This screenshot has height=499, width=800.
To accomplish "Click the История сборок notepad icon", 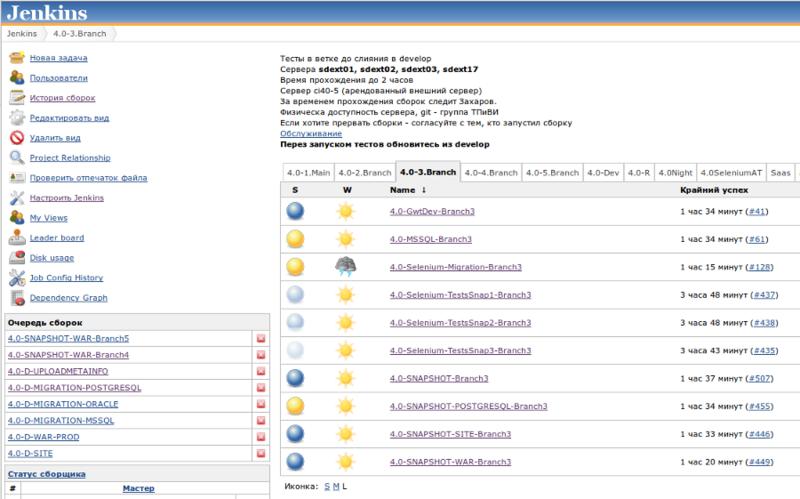I will 17,97.
